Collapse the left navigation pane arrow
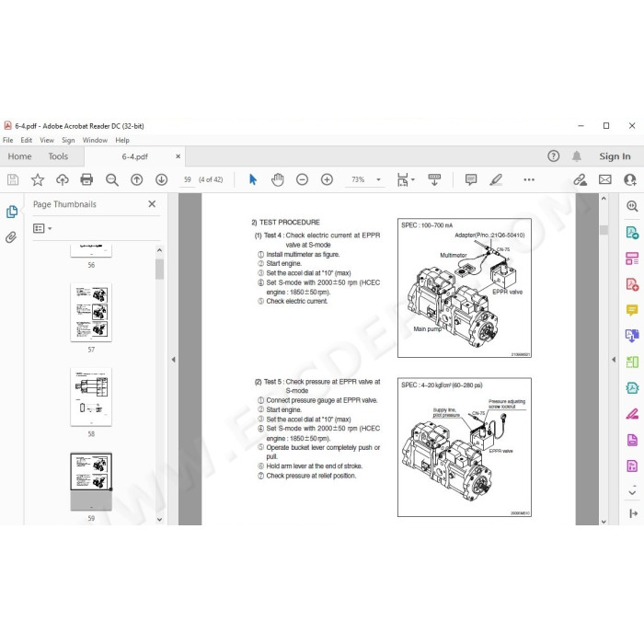The width and height of the screenshot is (644, 644). coord(173,360)
